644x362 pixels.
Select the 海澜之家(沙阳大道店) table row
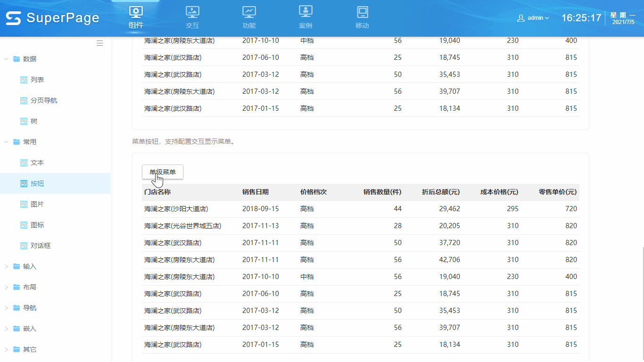click(176, 209)
